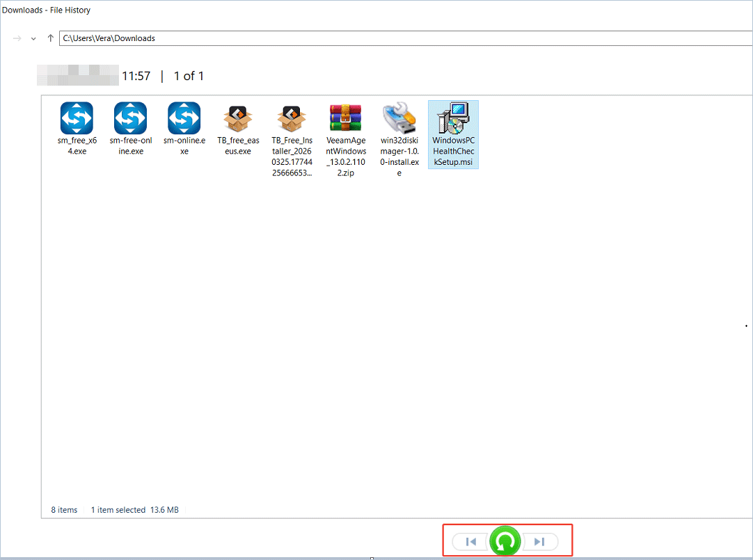
Task: Click the 'TB_free_easeus.exe' file name
Action: click(x=238, y=146)
